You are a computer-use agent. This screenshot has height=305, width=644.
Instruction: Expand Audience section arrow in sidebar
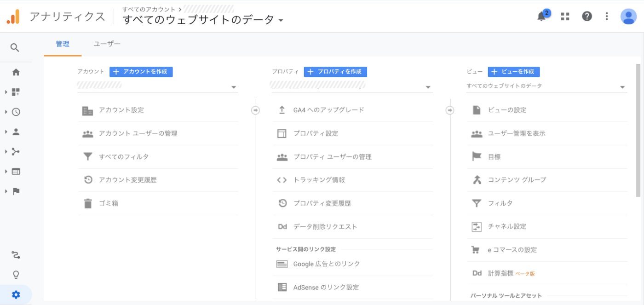tap(6, 132)
